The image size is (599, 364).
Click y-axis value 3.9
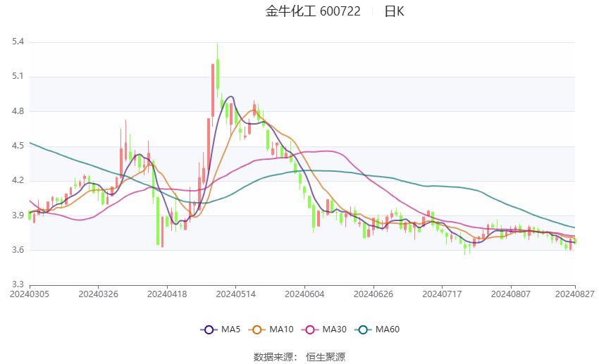click(18, 215)
